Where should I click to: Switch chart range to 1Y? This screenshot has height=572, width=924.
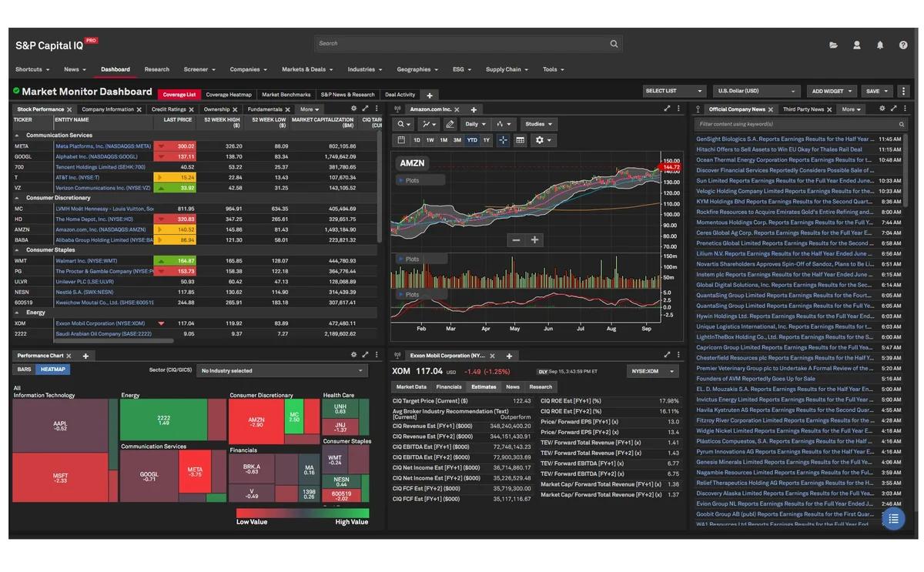click(x=486, y=140)
